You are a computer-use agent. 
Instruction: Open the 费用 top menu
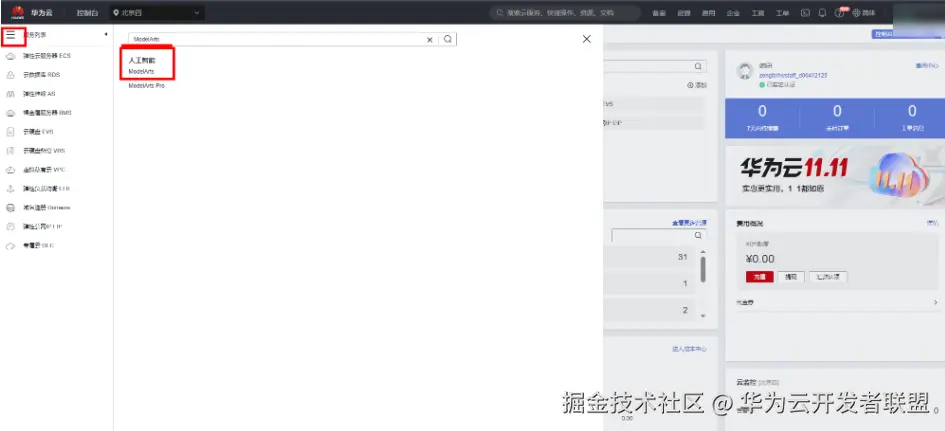click(x=708, y=13)
